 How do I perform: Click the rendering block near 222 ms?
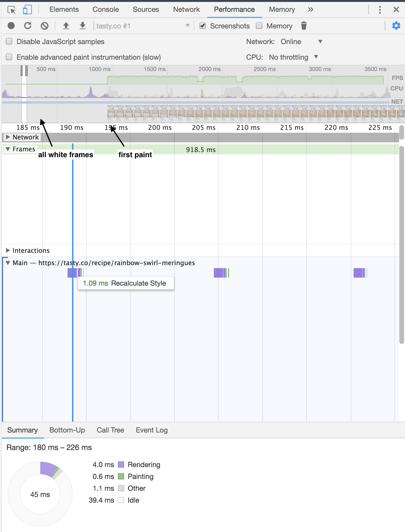358,273
